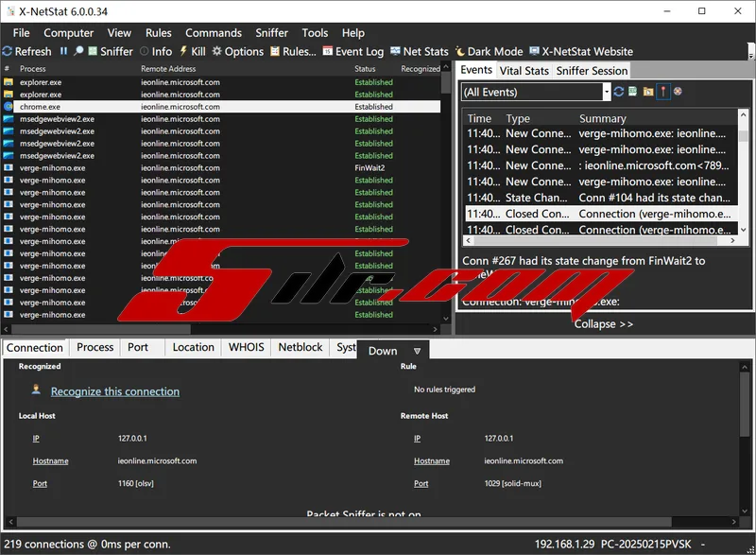756x555 pixels.
Task: Open the Rules menu
Action: click(158, 33)
